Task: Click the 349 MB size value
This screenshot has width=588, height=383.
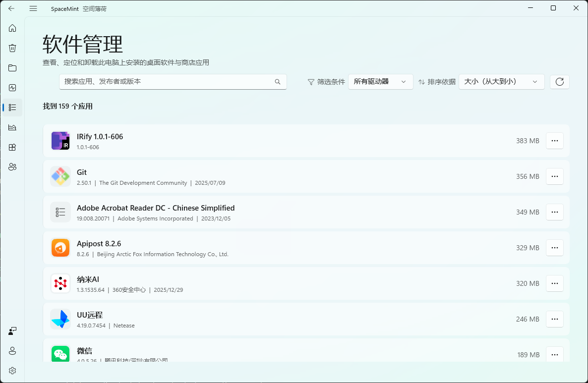Action: 528,212
